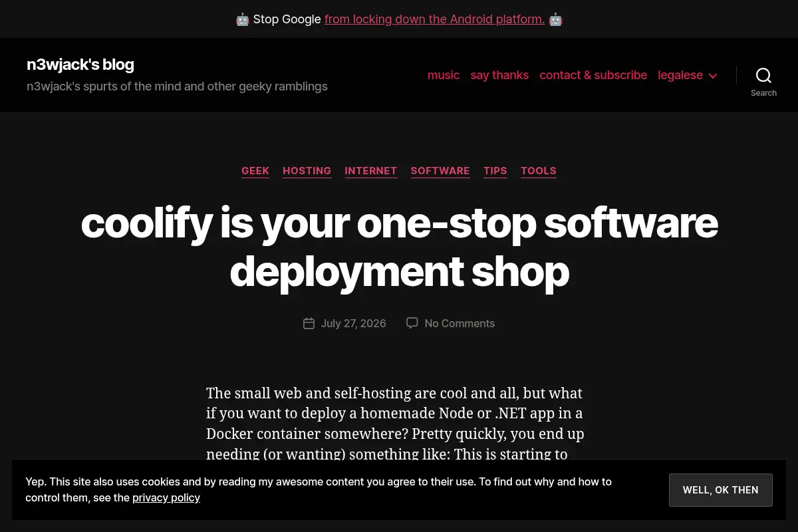Click the robot emoji after the platform link

[x=555, y=19]
